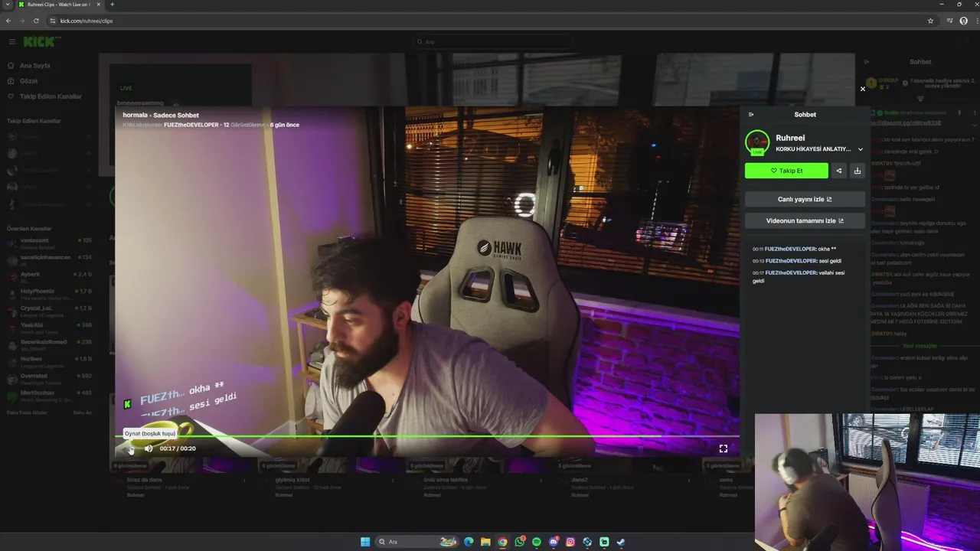Open site information icon in address bar
The image size is (980, 551).
point(53,21)
